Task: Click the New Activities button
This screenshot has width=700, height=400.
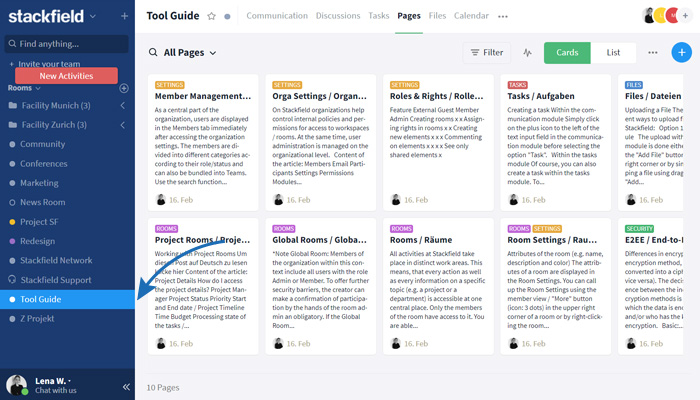Action: pyautogui.click(x=66, y=76)
